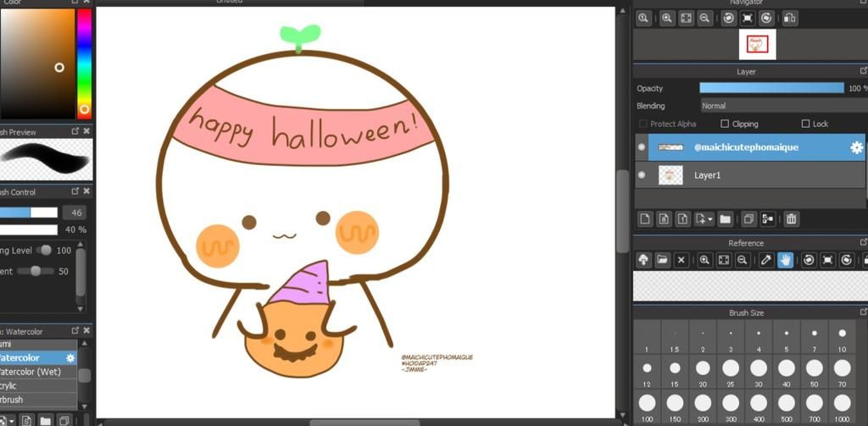
Task: Pop out the Brush Control panel
Action: 75,191
